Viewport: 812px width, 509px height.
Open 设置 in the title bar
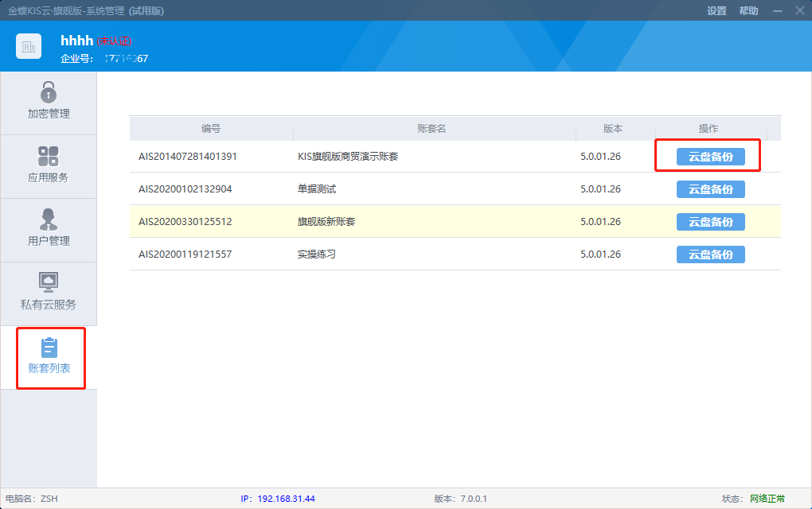tap(716, 11)
